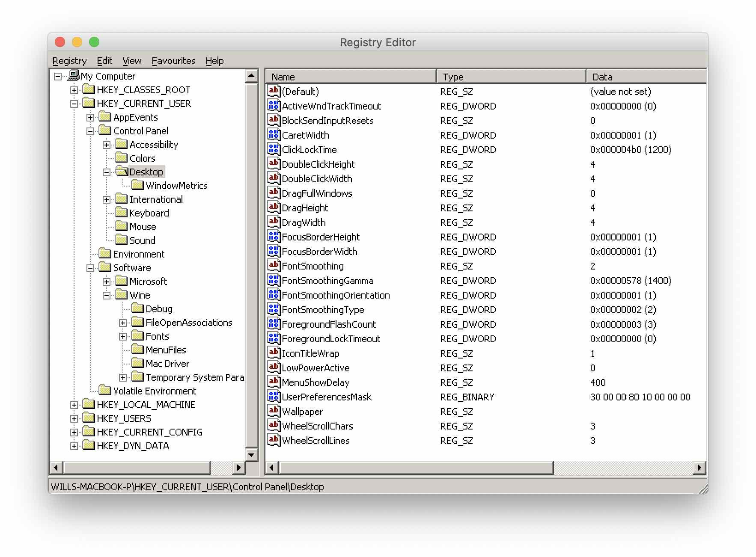The height and width of the screenshot is (557, 756).
Task: Collapse the Wine node
Action: click(107, 295)
